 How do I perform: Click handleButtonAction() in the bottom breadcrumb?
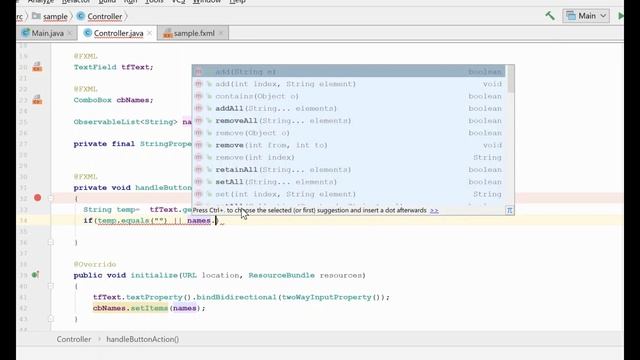tap(142, 339)
